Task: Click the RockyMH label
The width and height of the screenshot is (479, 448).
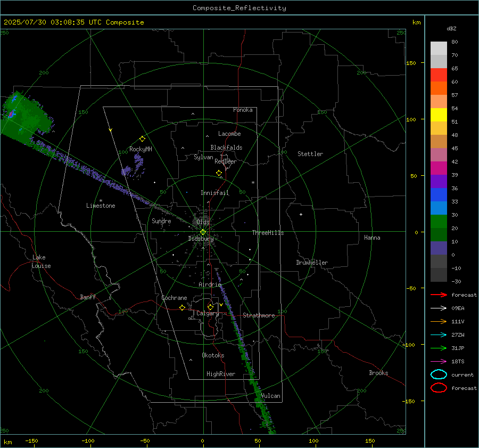Action: (x=141, y=149)
